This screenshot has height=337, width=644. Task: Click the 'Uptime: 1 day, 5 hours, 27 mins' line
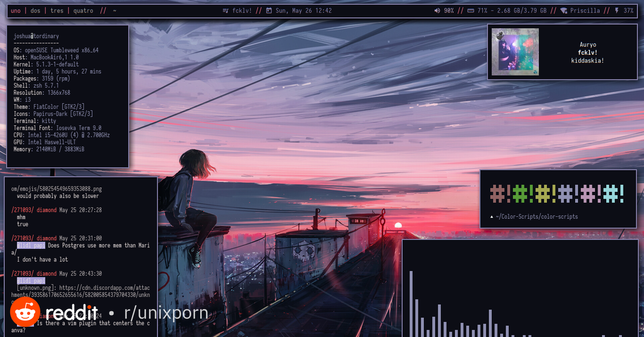[57, 71]
